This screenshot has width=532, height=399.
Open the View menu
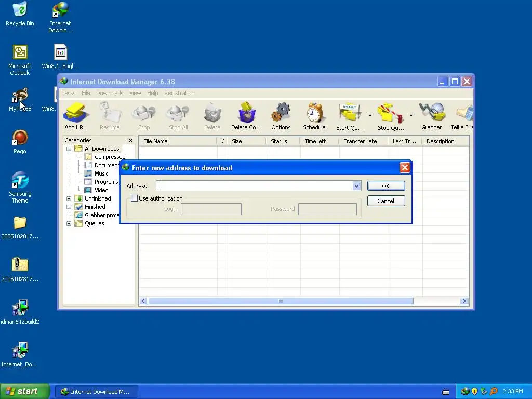135,93
